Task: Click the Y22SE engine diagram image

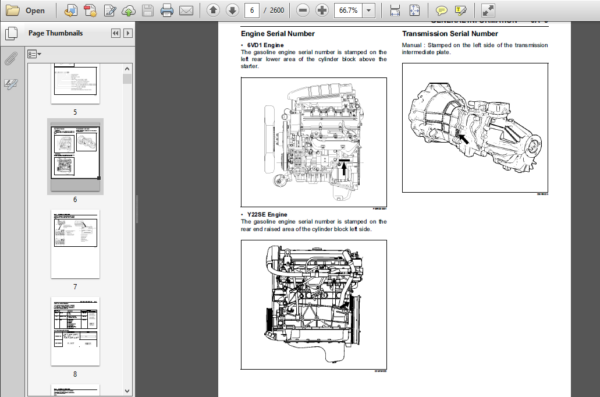Action: (314, 305)
